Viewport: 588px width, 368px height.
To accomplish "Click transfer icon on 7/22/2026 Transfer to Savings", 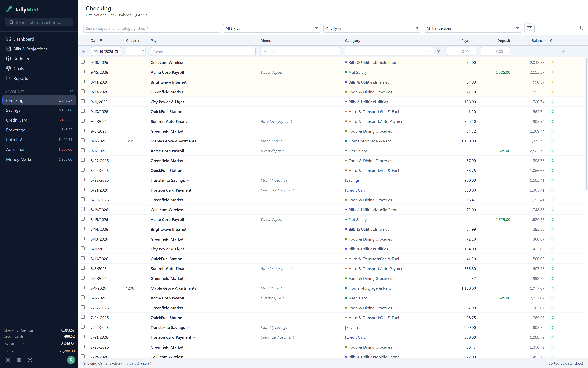I will [188, 328].
